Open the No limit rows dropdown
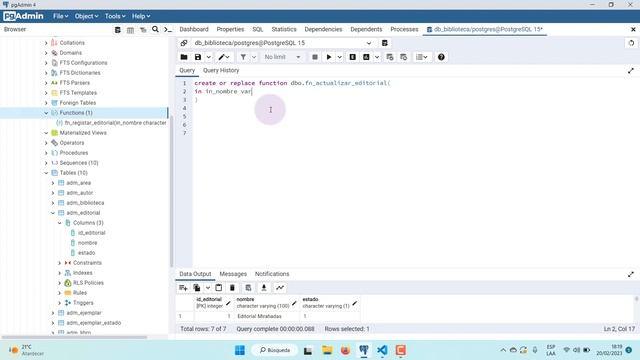Screen dimensions: 640x360 point(282,57)
